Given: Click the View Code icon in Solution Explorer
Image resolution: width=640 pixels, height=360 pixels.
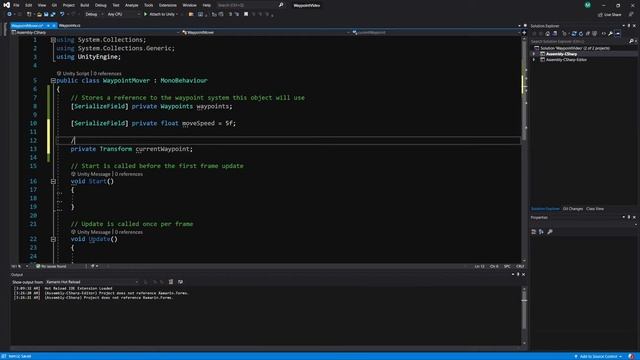Looking at the screenshot, I should coord(603,33).
